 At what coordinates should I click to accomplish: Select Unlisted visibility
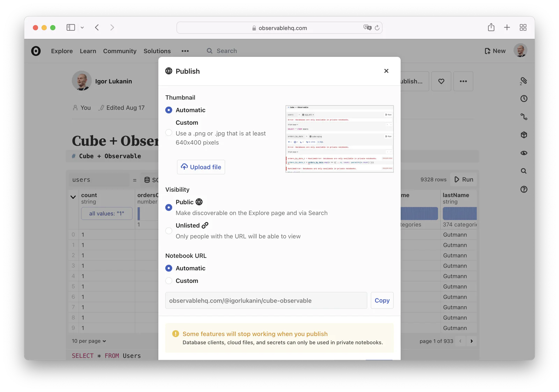pyautogui.click(x=169, y=231)
